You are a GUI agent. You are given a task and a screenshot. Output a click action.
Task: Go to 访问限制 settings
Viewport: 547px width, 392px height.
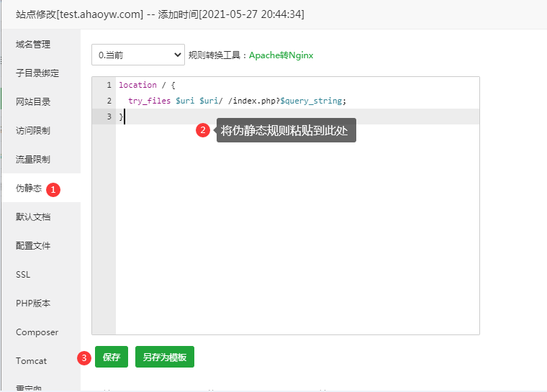point(33,131)
